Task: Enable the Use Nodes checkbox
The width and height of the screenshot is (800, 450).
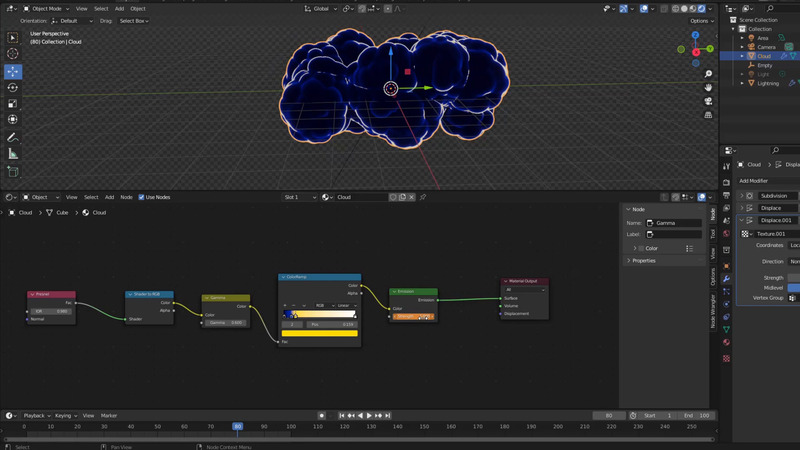Action: (x=141, y=197)
